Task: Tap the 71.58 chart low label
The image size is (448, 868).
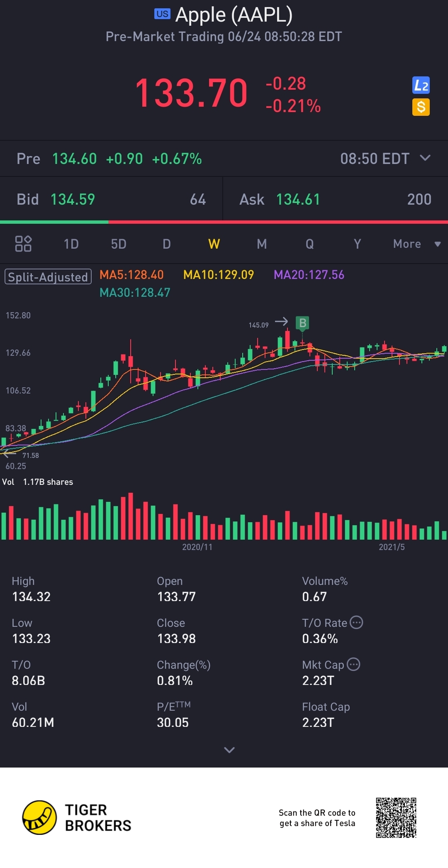Action: [31, 455]
